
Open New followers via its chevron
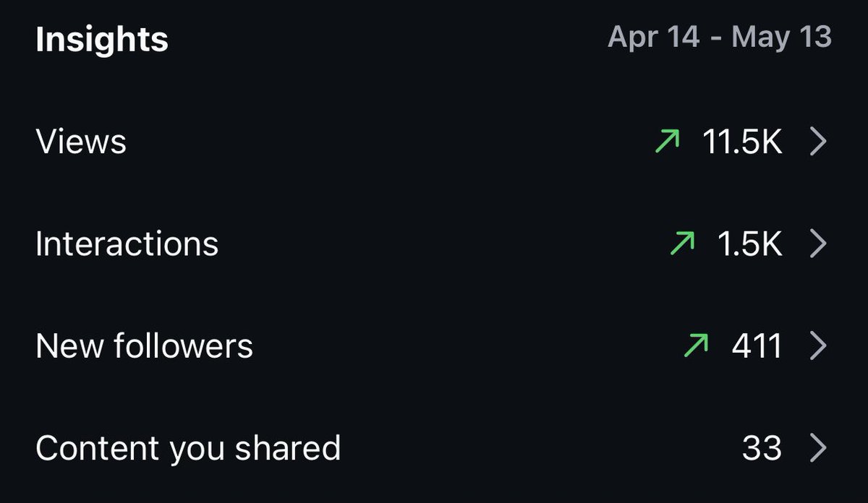(x=818, y=347)
